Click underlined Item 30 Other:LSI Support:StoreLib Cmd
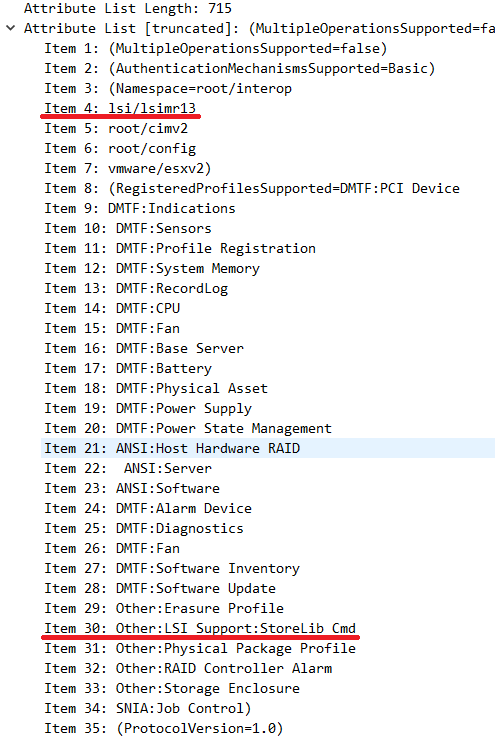Image resolution: width=495 pixels, height=742 pixels. coord(200,628)
